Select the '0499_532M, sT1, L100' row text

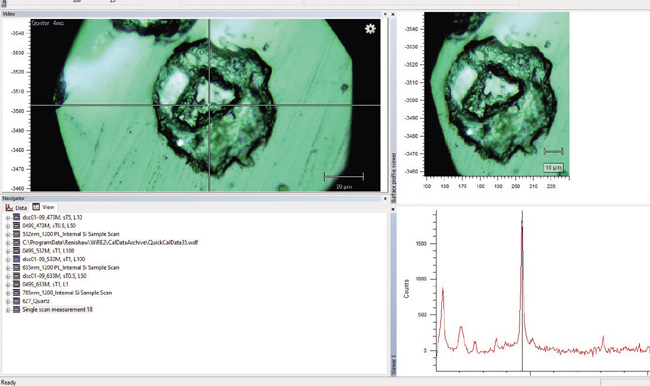coord(48,250)
